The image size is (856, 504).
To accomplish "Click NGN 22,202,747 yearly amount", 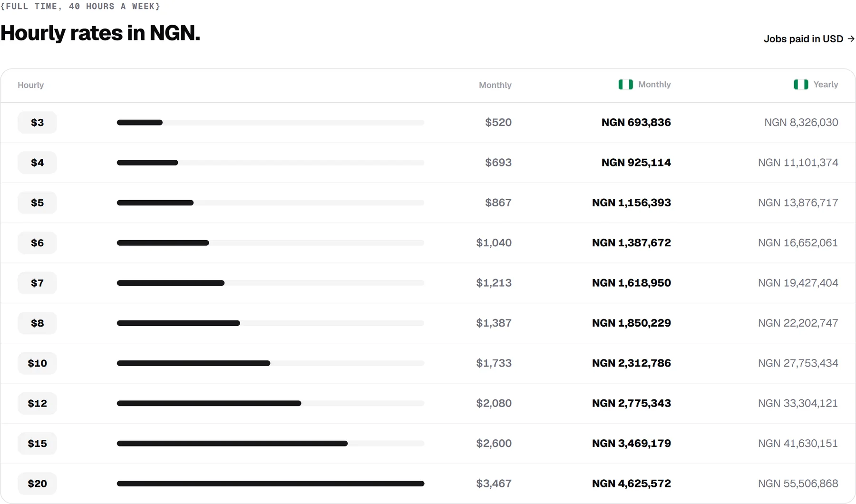I will click(x=798, y=323).
